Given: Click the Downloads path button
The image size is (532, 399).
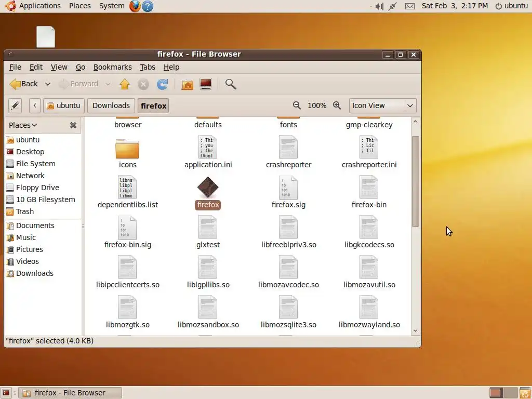Looking at the screenshot, I should (x=111, y=105).
